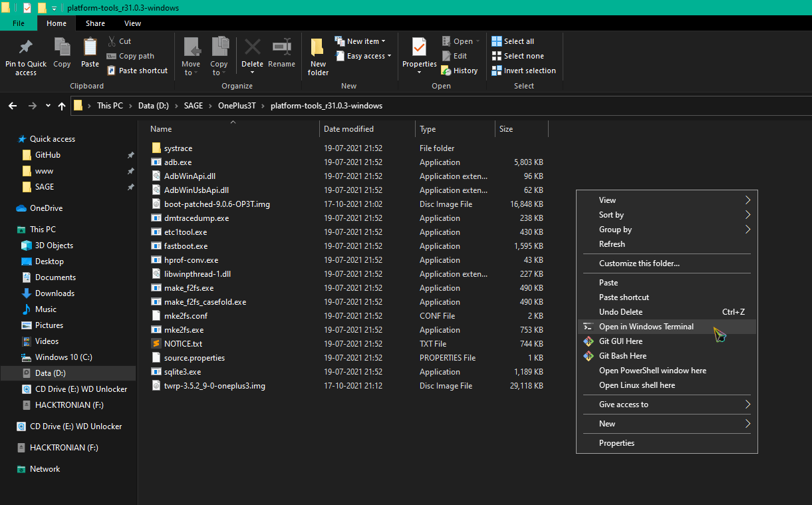Image resolution: width=812 pixels, height=505 pixels.
Task: Choose Open Linux shell here
Action: pyautogui.click(x=667, y=385)
